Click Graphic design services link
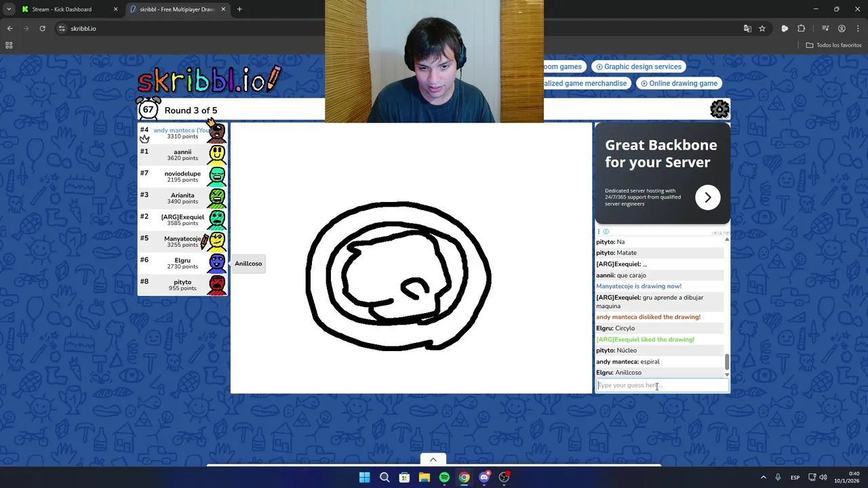The image size is (868, 488). [638, 66]
